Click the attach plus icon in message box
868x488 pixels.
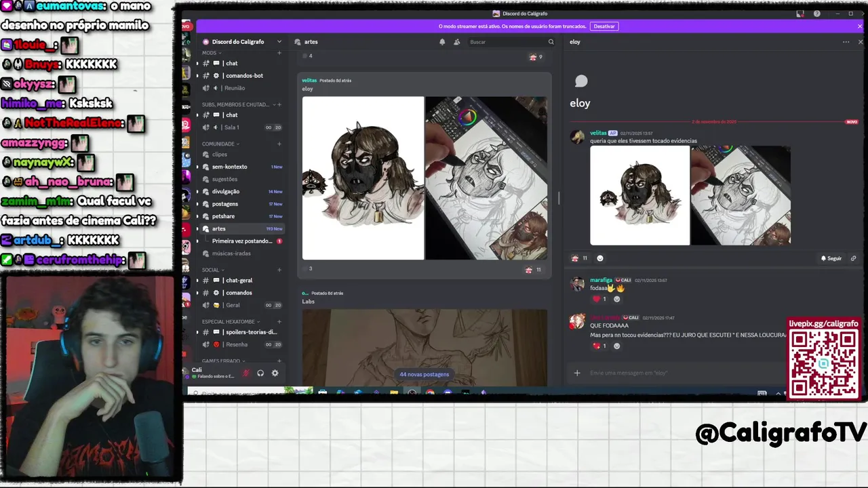577,373
